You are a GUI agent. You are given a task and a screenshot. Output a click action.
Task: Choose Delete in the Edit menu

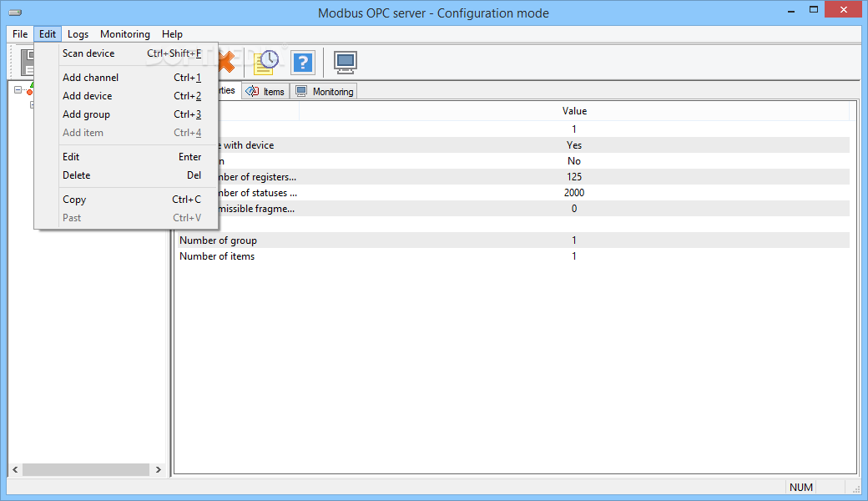click(126, 175)
